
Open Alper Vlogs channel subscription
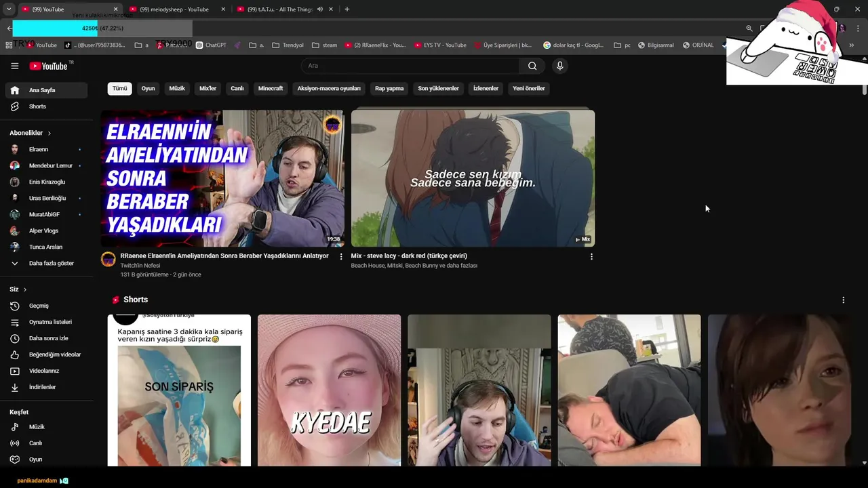click(46, 230)
